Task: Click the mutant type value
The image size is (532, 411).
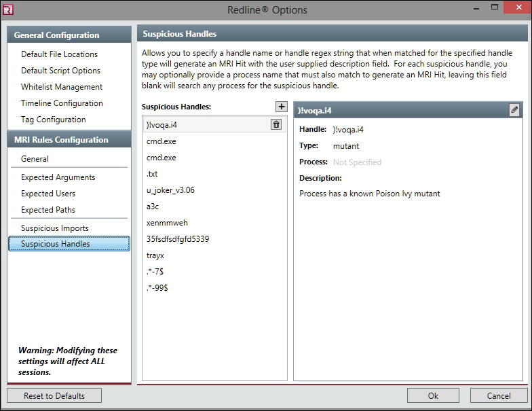Action: [x=346, y=146]
